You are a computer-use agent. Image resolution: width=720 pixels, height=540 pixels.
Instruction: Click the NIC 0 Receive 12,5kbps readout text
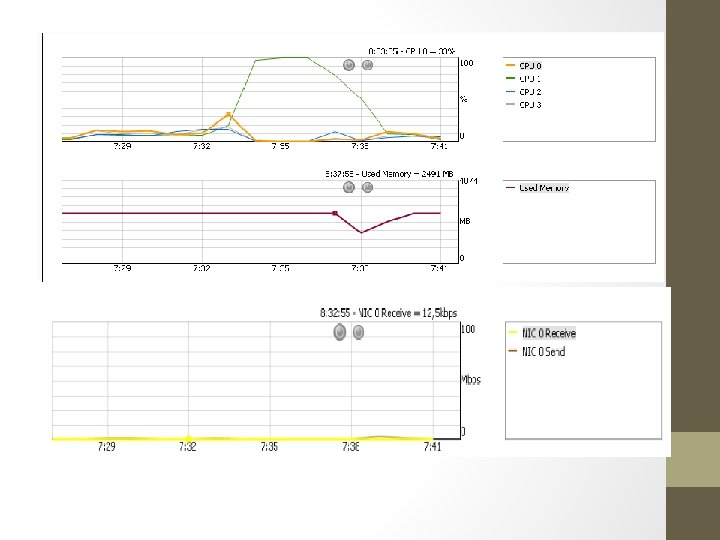[388, 313]
